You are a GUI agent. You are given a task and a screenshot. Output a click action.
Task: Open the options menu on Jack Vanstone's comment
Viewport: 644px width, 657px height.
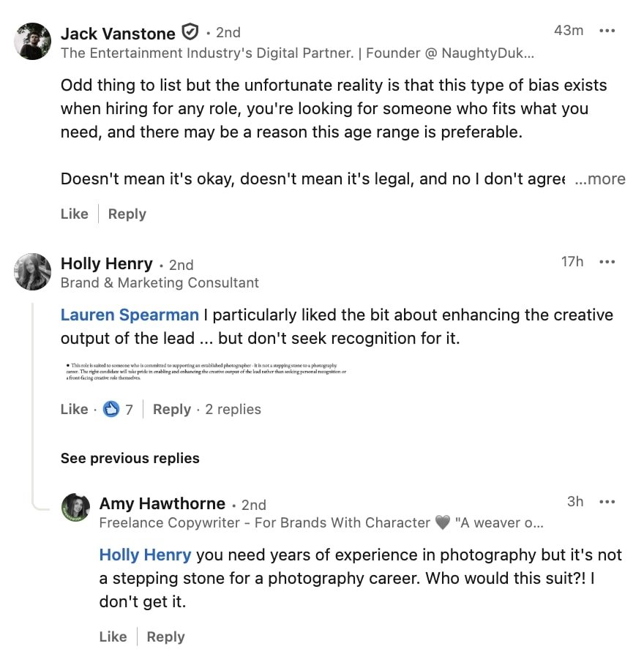pos(607,31)
